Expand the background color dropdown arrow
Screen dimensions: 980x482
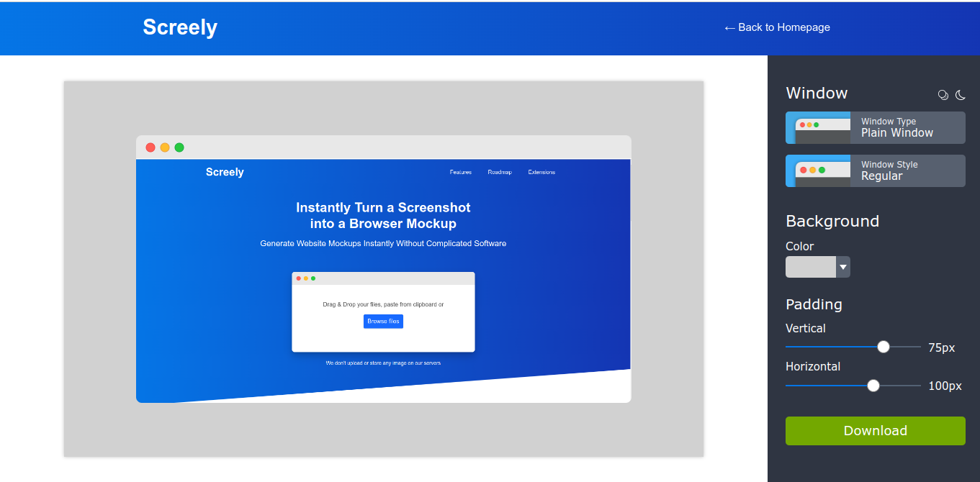pyautogui.click(x=843, y=267)
